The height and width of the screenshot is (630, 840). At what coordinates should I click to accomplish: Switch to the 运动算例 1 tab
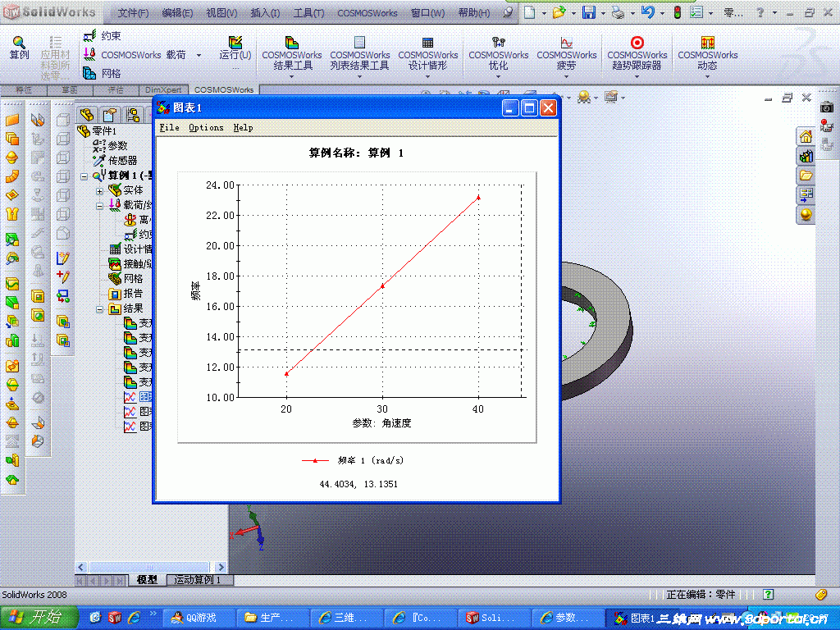[x=199, y=580]
